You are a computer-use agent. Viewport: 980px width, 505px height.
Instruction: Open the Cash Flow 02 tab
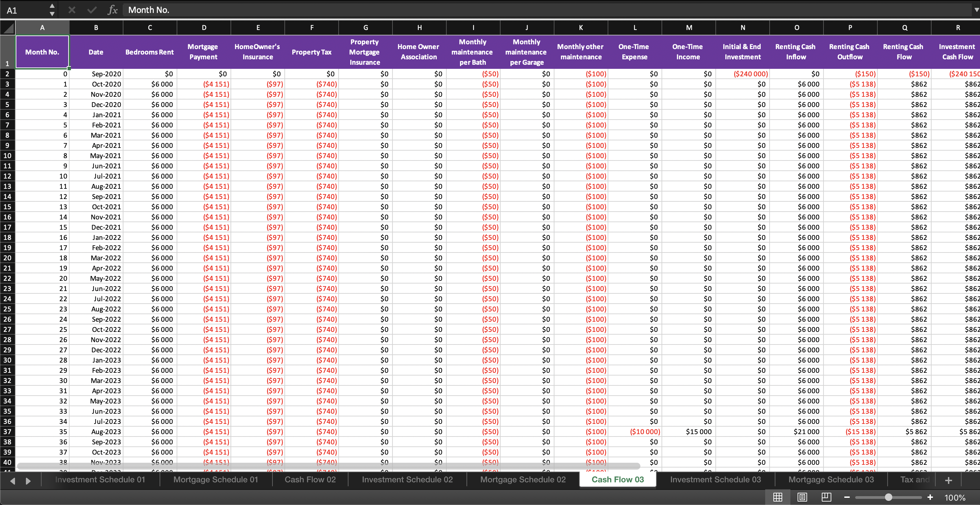click(310, 479)
